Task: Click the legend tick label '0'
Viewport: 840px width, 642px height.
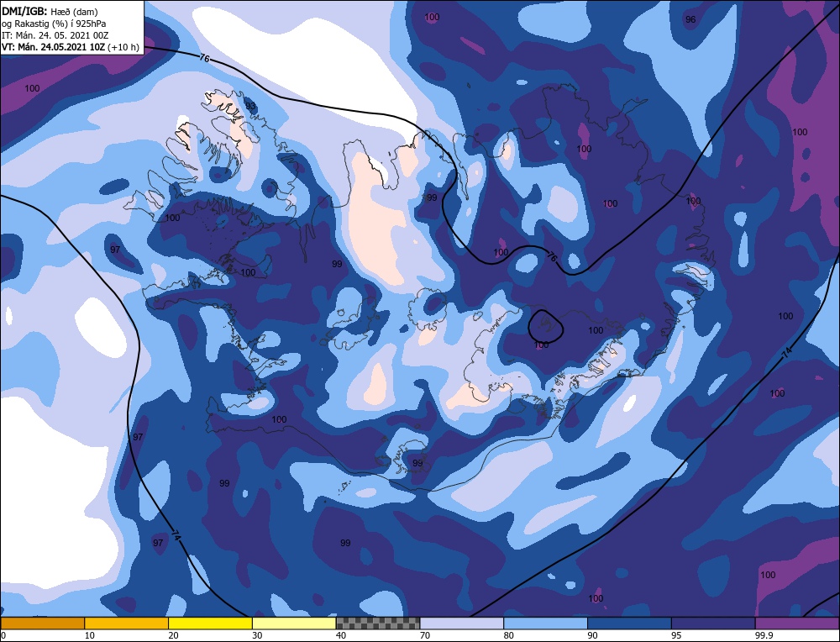Action: tap(3, 635)
